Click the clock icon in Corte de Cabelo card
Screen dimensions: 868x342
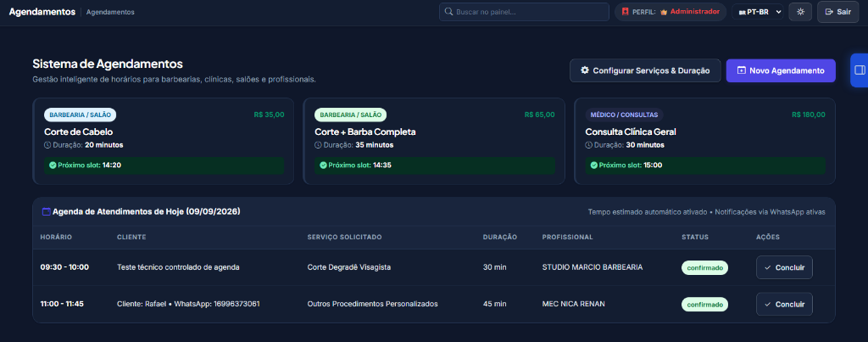47,145
